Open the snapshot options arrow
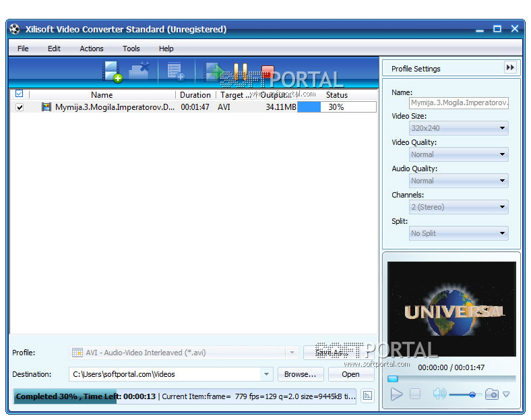 click(x=506, y=394)
